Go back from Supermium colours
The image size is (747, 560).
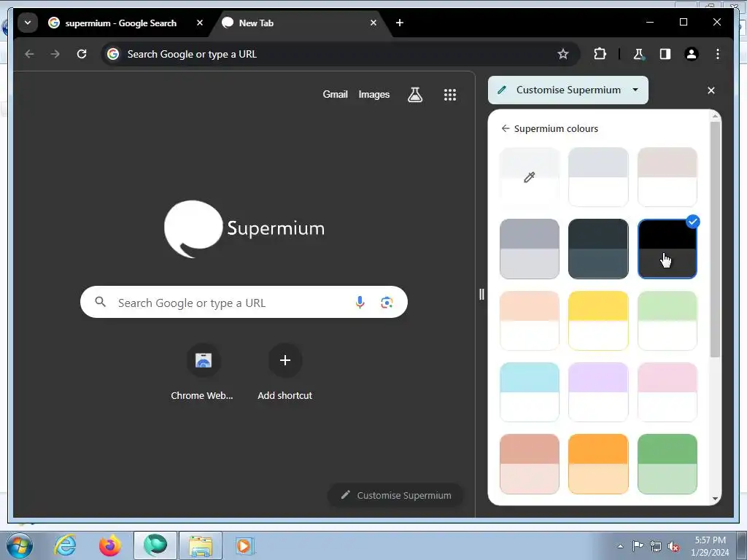pos(506,128)
